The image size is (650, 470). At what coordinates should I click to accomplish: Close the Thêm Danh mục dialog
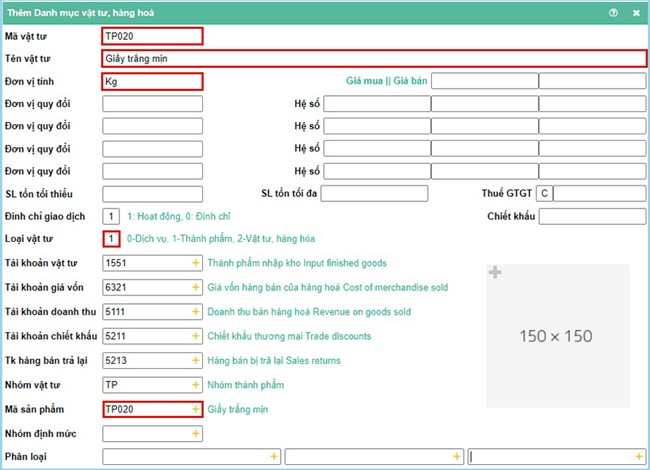[636, 13]
